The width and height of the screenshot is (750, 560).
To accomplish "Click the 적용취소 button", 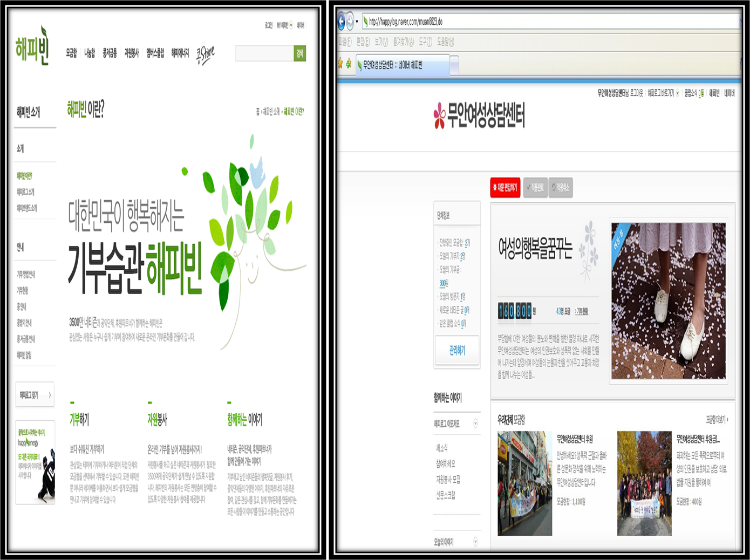I will [561, 187].
